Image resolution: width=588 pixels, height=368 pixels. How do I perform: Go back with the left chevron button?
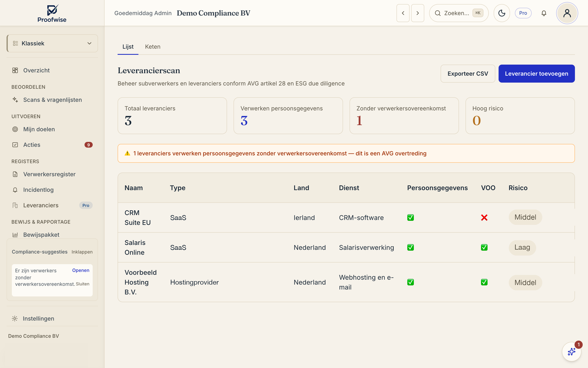click(403, 13)
